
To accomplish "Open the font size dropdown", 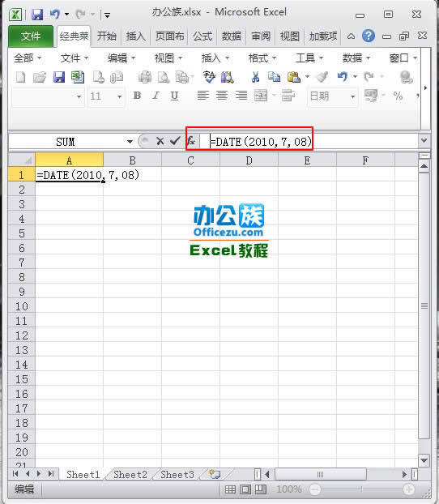I will (x=120, y=96).
